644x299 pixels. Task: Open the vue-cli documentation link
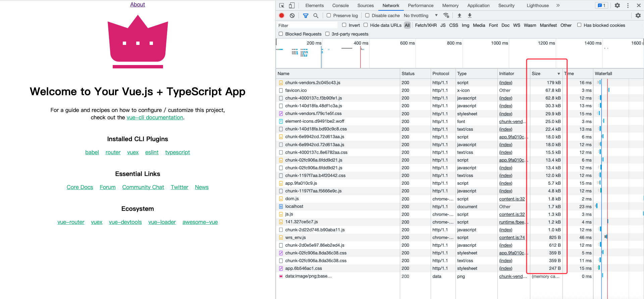[155, 117]
